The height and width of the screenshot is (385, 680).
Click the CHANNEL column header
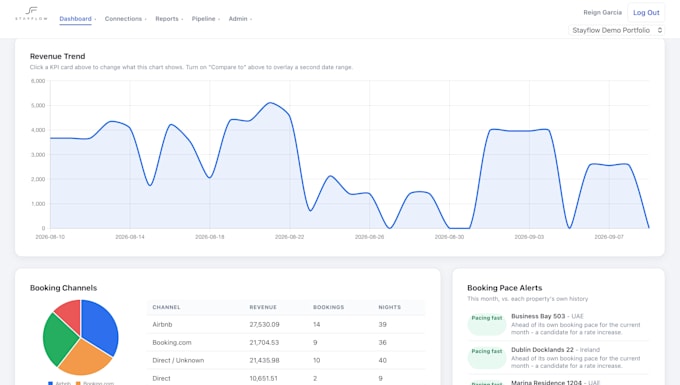tap(166, 307)
